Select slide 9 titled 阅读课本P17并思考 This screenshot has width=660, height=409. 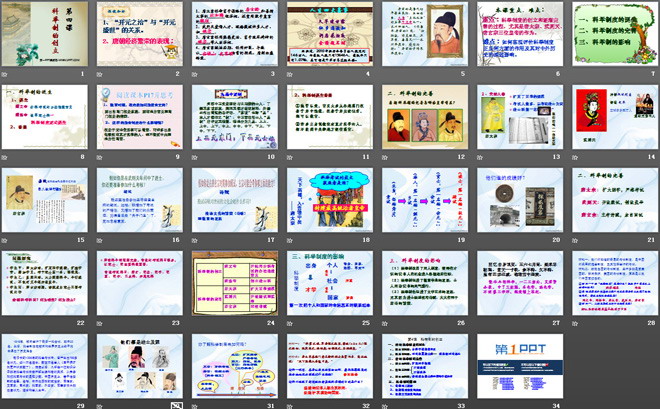coord(139,117)
